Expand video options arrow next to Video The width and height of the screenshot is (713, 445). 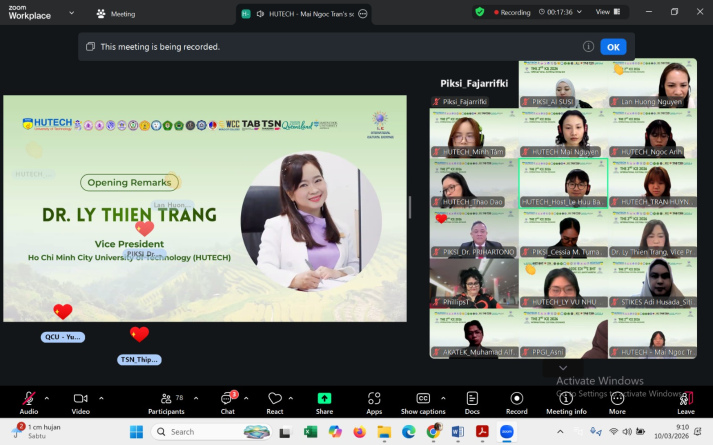98,398
